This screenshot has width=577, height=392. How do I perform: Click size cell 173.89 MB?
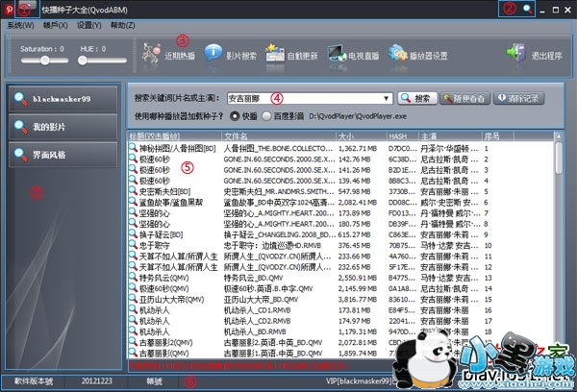354,213
